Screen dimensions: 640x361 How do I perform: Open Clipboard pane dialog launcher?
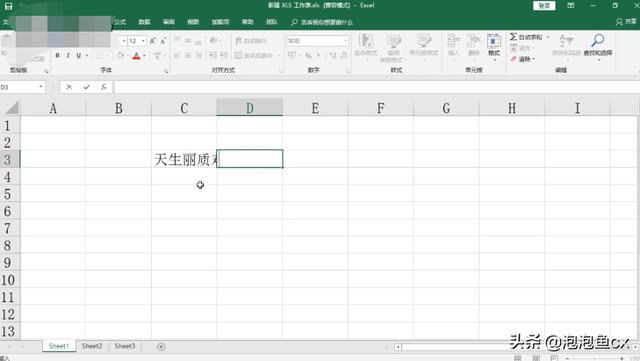coord(46,71)
